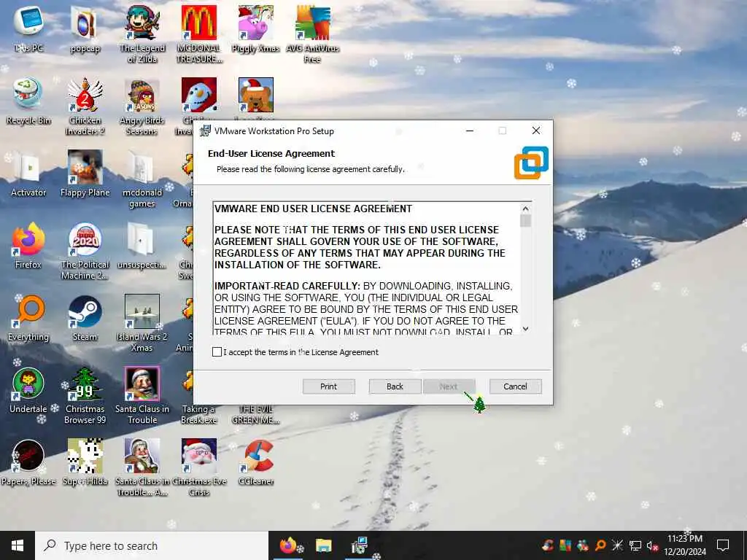
Task: Select the mcdonald games folder icon
Action: click(x=142, y=179)
